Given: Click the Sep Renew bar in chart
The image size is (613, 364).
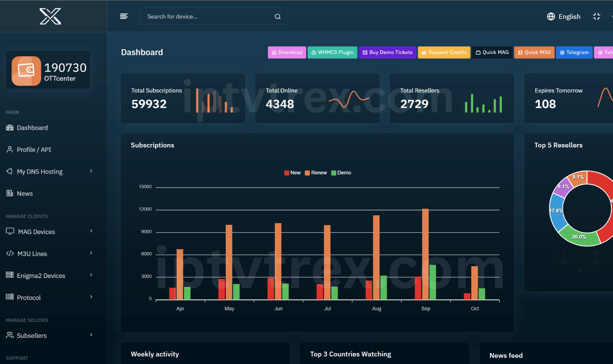Looking at the screenshot, I should tap(425, 254).
